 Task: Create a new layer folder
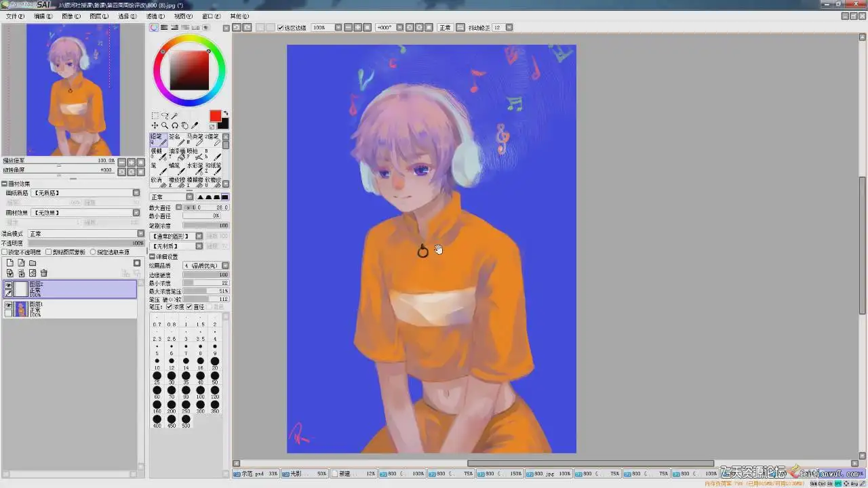pos(32,263)
